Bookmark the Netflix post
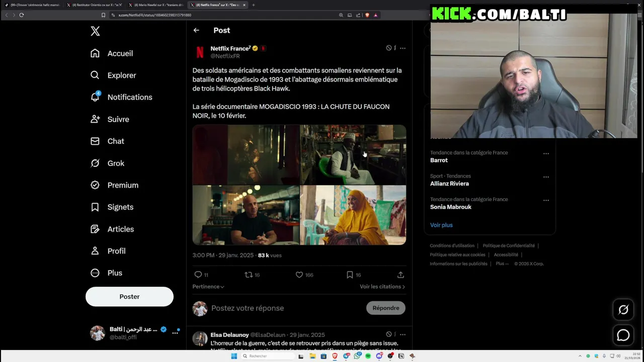 point(354,275)
